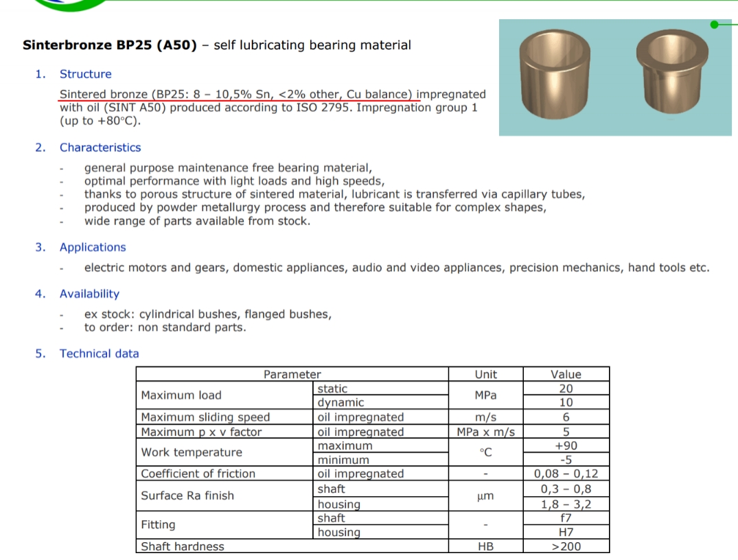Click the Parameter column header

point(292,374)
